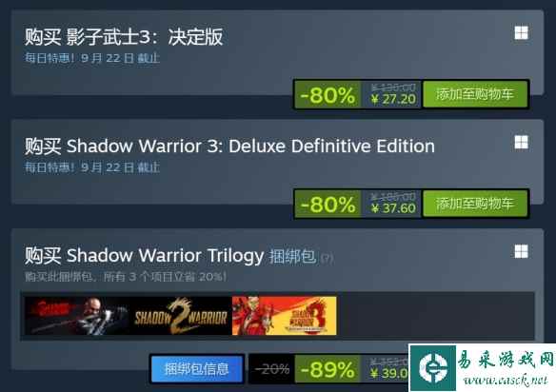Image resolution: width=556 pixels, height=392 pixels.
Task: Click the -89% bundle discount badge
Action: coord(328,370)
